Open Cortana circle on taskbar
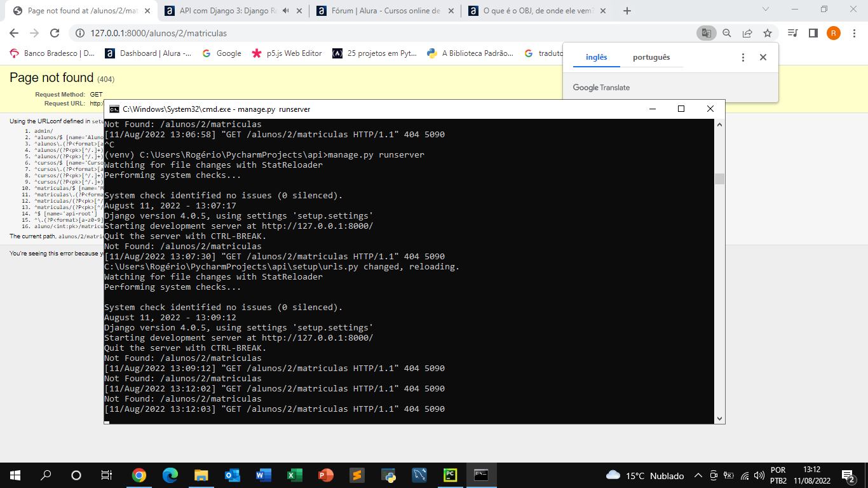Screen dimensions: 868x488 coord(76,475)
